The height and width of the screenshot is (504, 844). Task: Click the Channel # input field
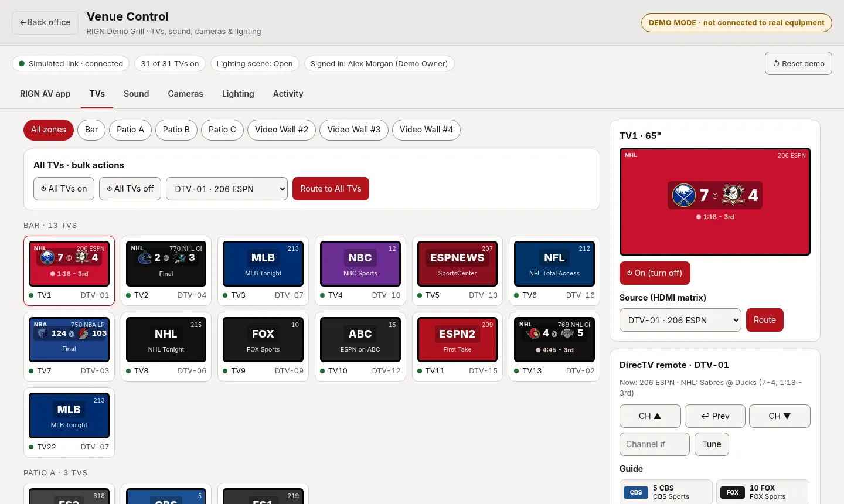655,444
